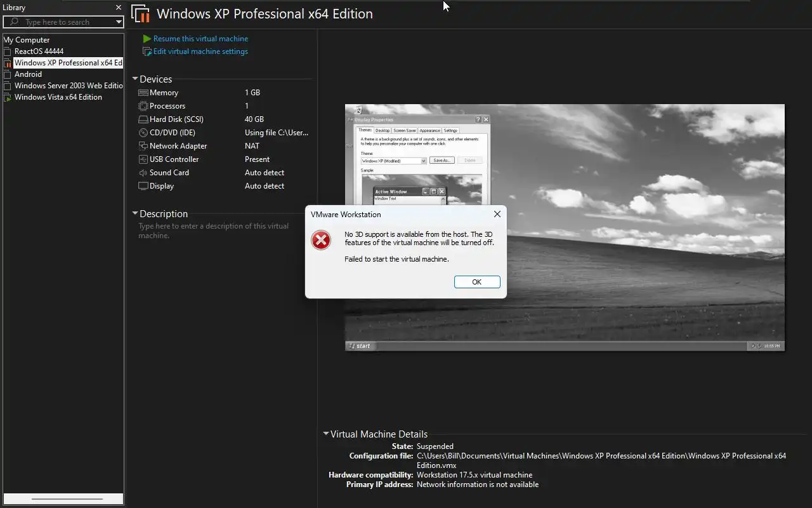Select My Computer in the library

pyautogui.click(x=26, y=40)
